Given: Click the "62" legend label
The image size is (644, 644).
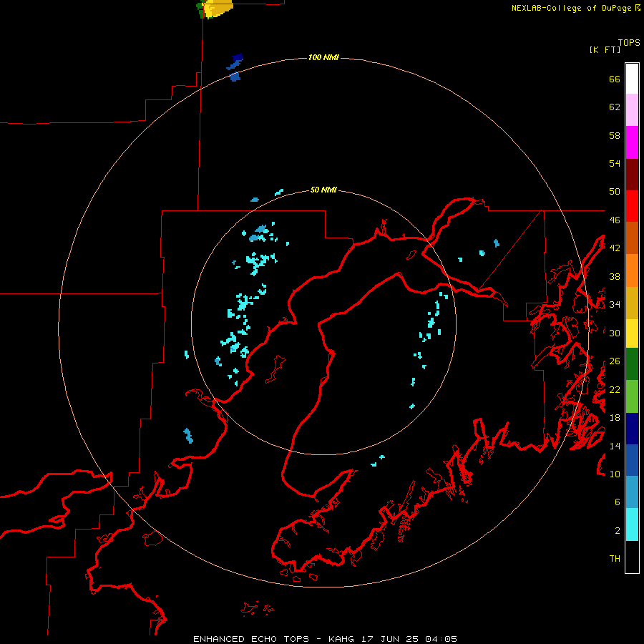Looking at the screenshot, I should click(x=615, y=107).
